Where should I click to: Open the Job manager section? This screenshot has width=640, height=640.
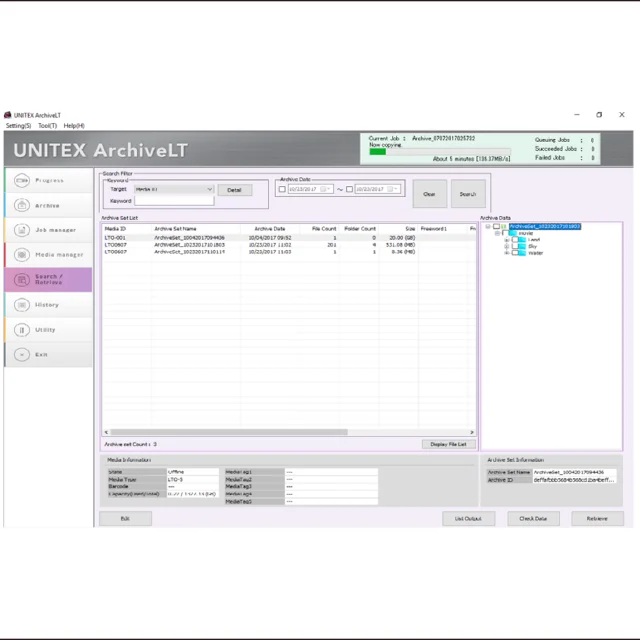48,230
